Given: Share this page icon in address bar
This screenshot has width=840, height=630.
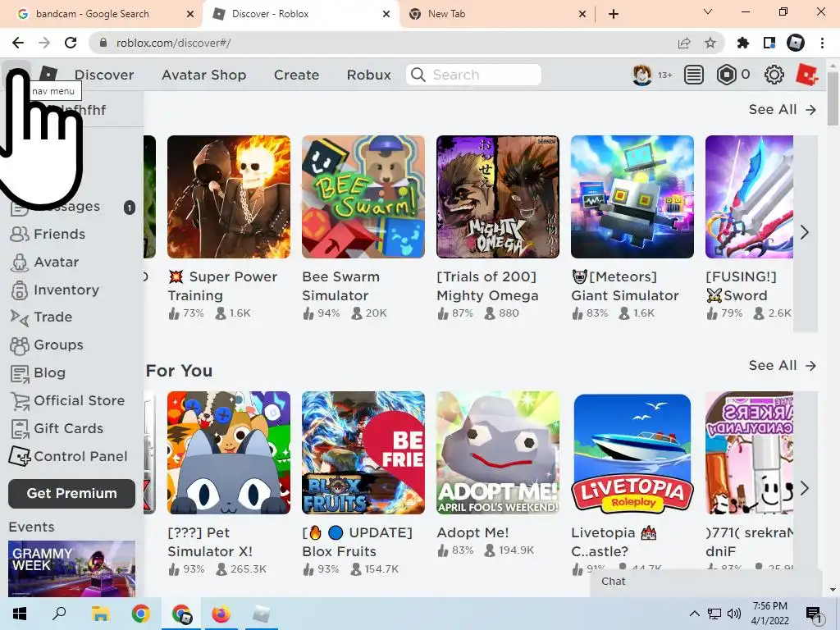Looking at the screenshot, I should 684,43.
